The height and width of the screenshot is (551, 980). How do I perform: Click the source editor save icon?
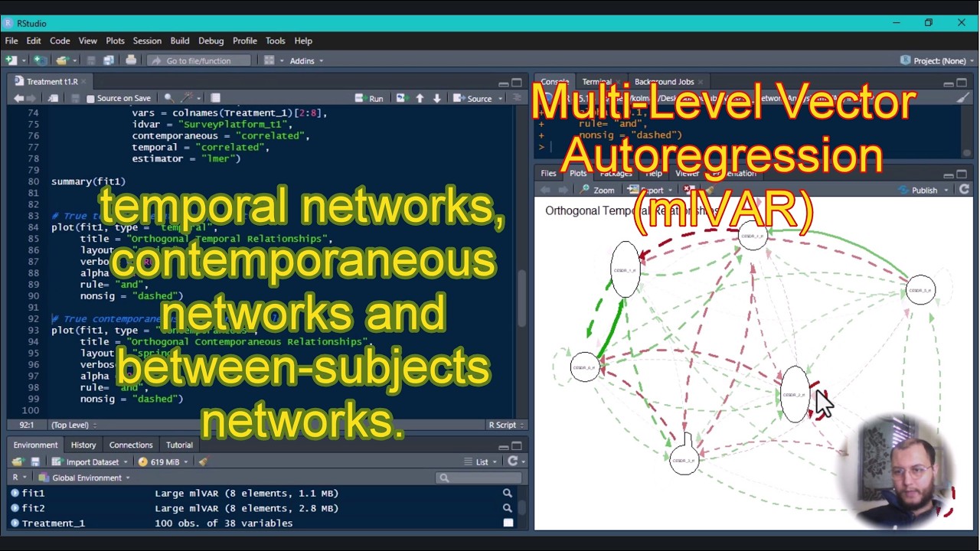[75, 98]
